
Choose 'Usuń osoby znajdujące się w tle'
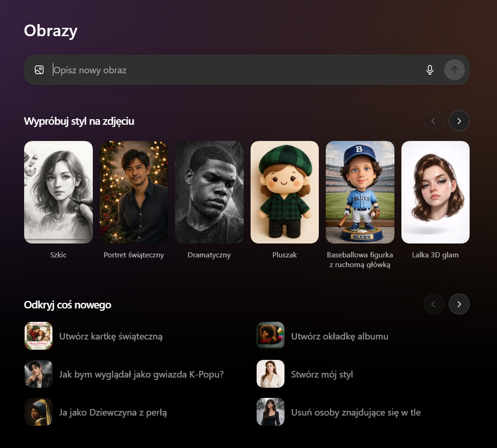click(355, 412)
